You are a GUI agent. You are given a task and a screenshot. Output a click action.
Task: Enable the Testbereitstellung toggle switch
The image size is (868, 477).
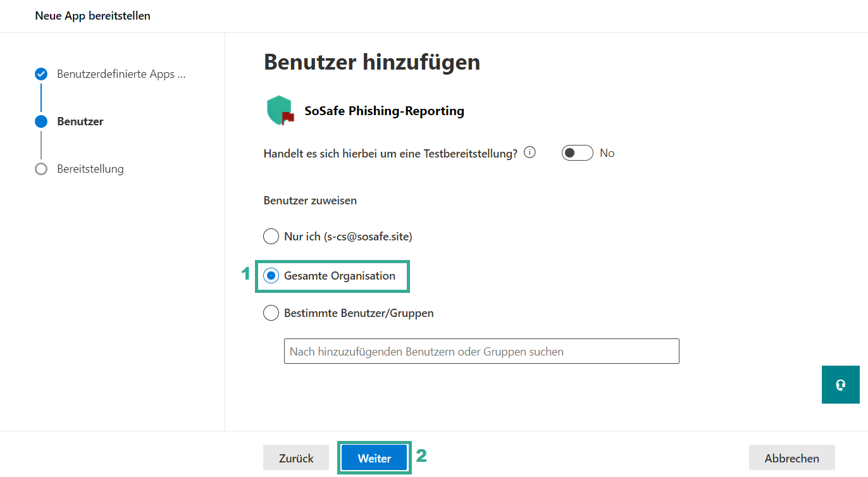point(577,153)
